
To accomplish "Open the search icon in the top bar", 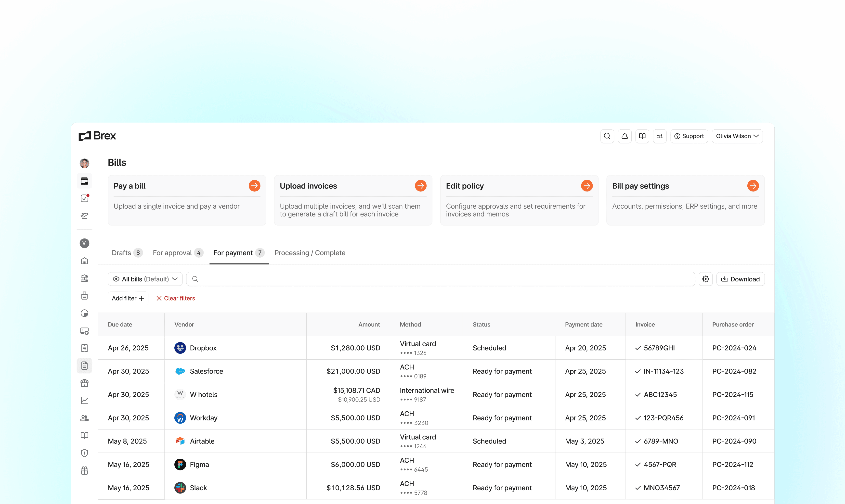I will tap(607, 136).
